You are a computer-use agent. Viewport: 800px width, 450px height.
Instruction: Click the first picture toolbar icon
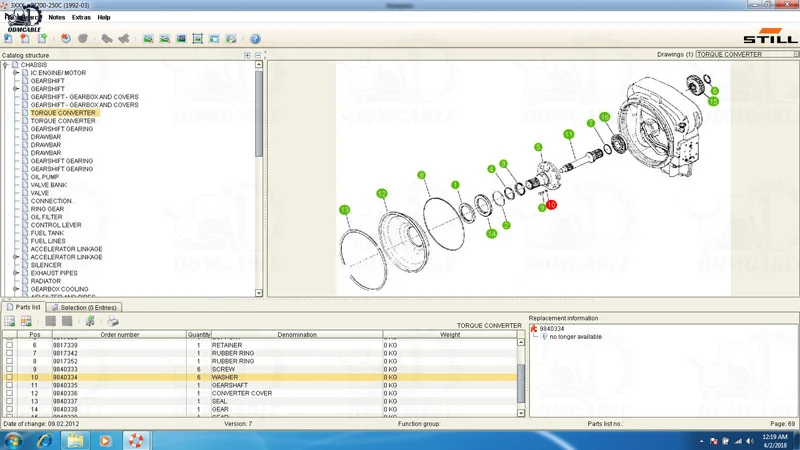[148, 39]
